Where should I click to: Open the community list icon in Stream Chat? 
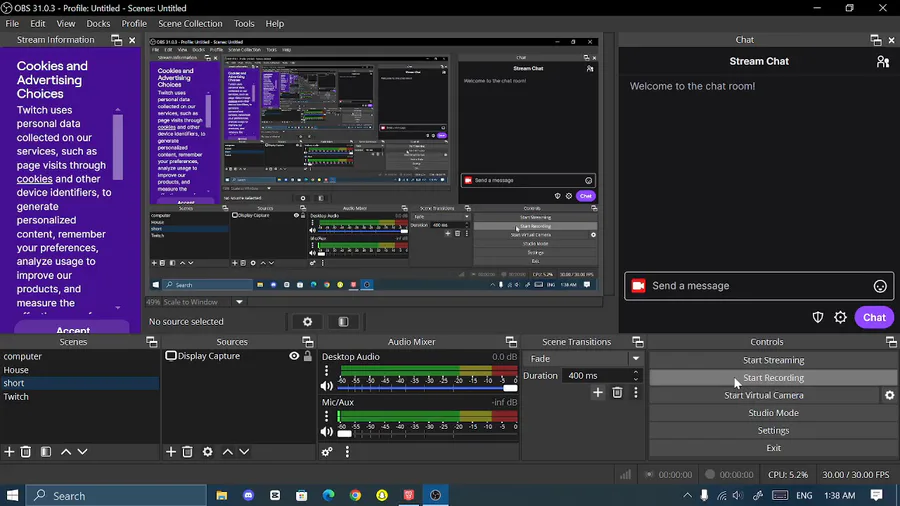coord(882,62)
